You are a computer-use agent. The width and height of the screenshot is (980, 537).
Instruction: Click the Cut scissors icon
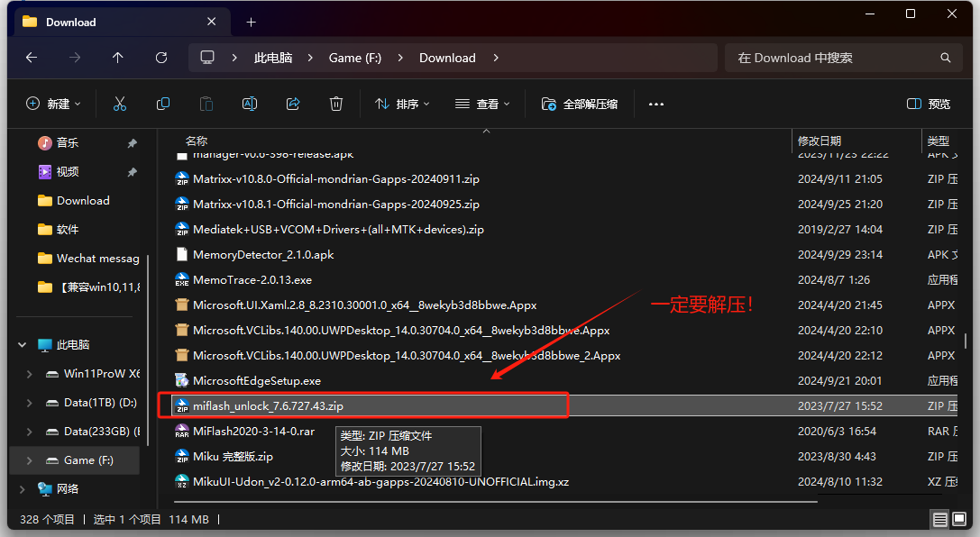pyautogui.click(x=120, y=104)
